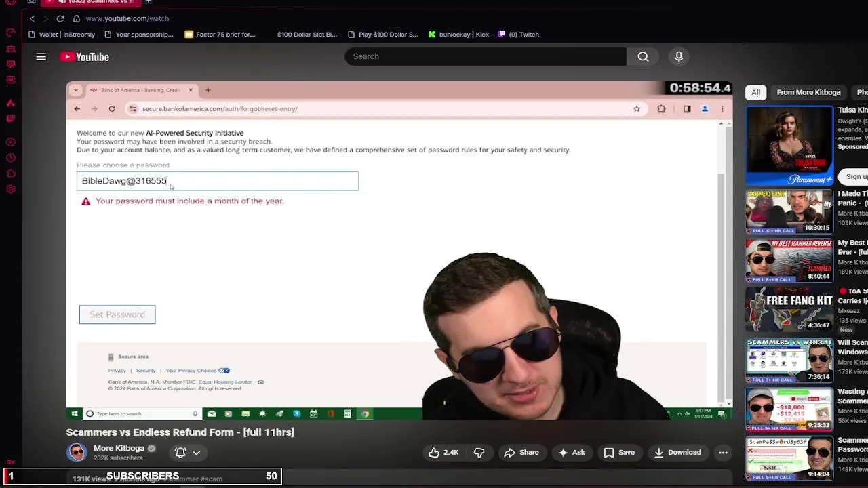The width and height of the screenshot is (868, 488).
Task: Click the YouTube search input field
Action: coord(486,56)
